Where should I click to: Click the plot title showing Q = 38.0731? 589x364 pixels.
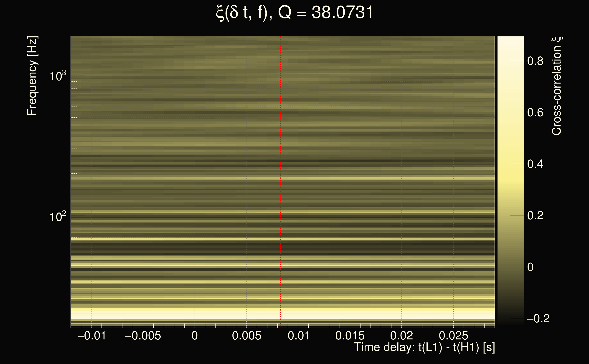294,13
